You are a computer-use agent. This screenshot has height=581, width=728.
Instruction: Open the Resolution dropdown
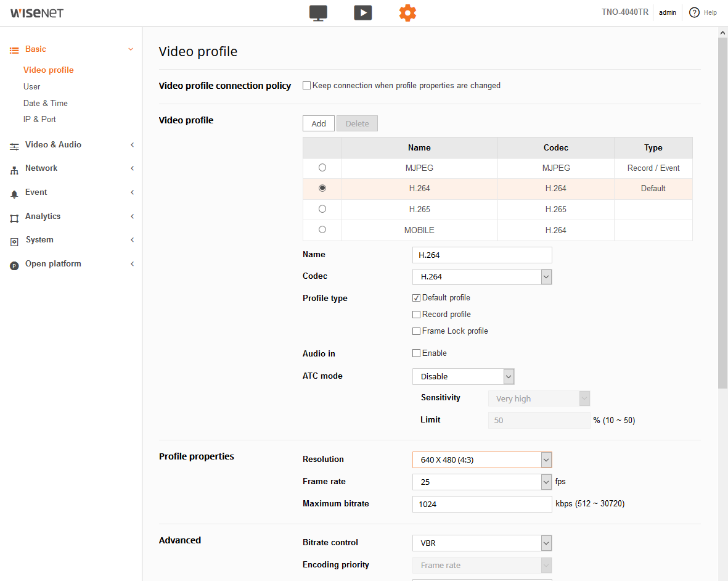(x=482, y=460)
